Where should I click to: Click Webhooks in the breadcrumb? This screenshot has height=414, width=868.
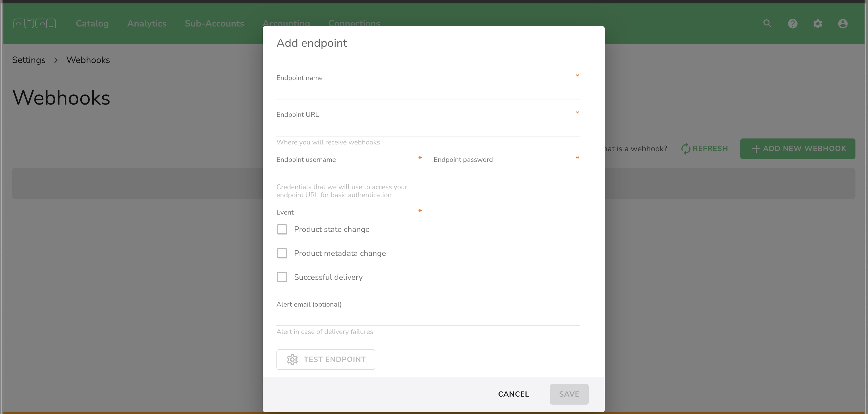point(88,60)
